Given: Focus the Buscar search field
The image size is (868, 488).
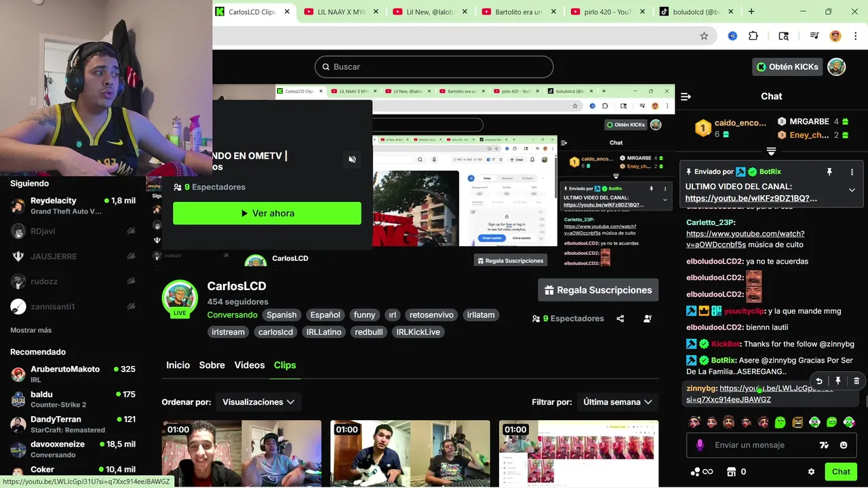Looking at the screenshot, I should (x=434, y=66).
